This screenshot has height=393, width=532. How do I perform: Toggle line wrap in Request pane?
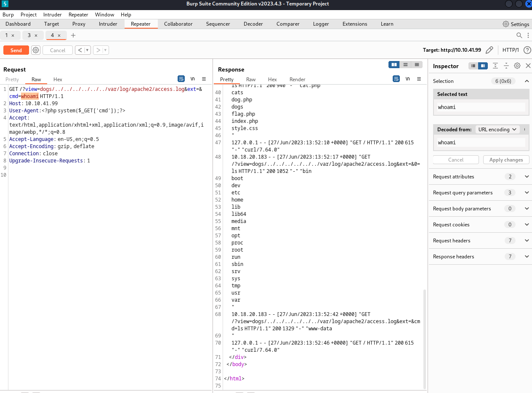point(181,79)
